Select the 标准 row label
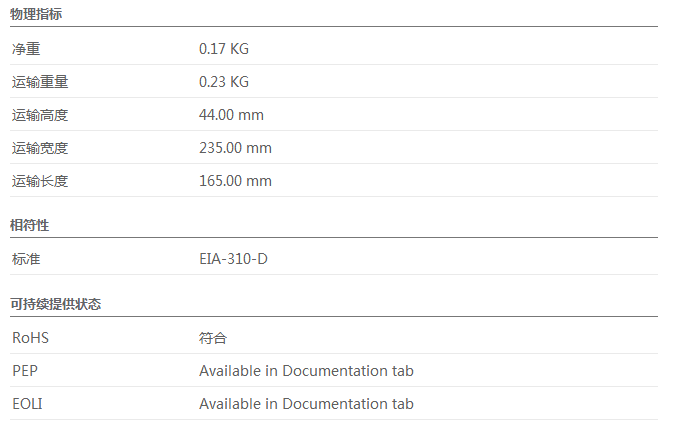 [26, 259]
